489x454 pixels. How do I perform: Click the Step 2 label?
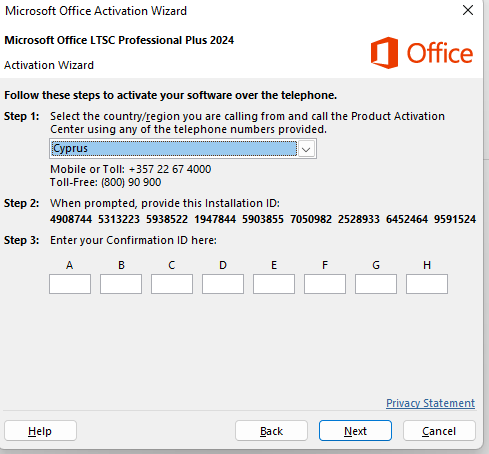[21, 203]
